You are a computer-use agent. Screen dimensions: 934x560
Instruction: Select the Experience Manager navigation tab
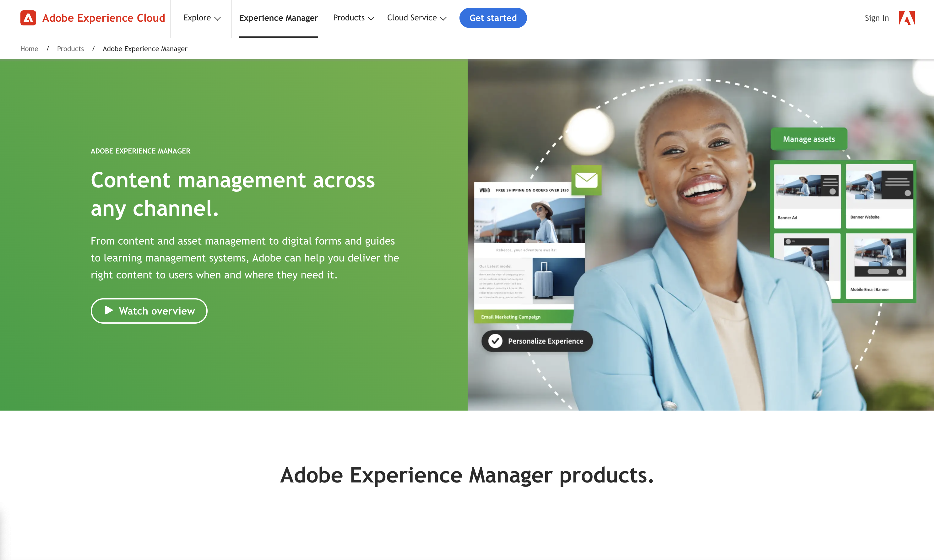point(278,17)
